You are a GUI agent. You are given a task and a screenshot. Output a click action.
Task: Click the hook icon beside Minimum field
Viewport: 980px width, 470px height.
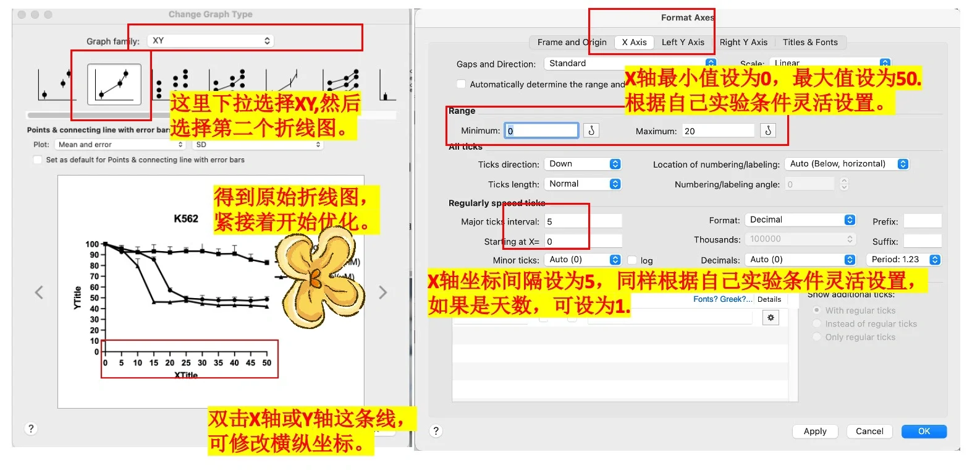(591, 130)
